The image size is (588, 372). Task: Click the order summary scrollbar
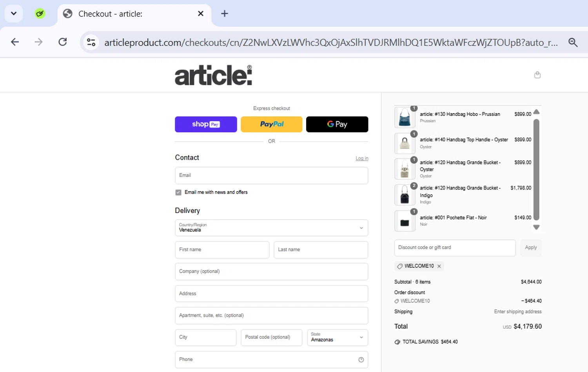pos(537,170)
